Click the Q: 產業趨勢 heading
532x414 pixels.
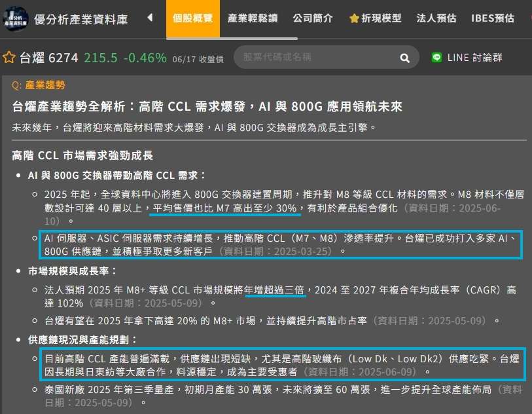point(39,85)
